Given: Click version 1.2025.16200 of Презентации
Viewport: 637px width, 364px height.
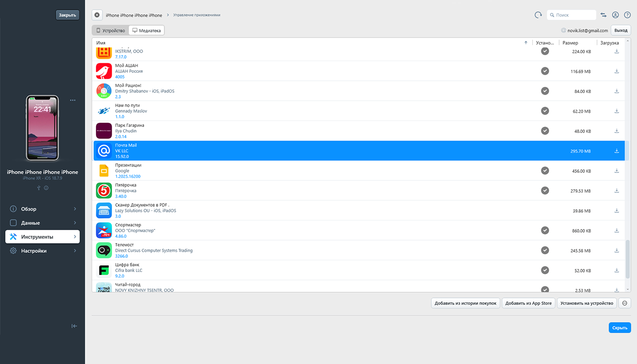Looking at the screenshot, I should coord(128,176).
